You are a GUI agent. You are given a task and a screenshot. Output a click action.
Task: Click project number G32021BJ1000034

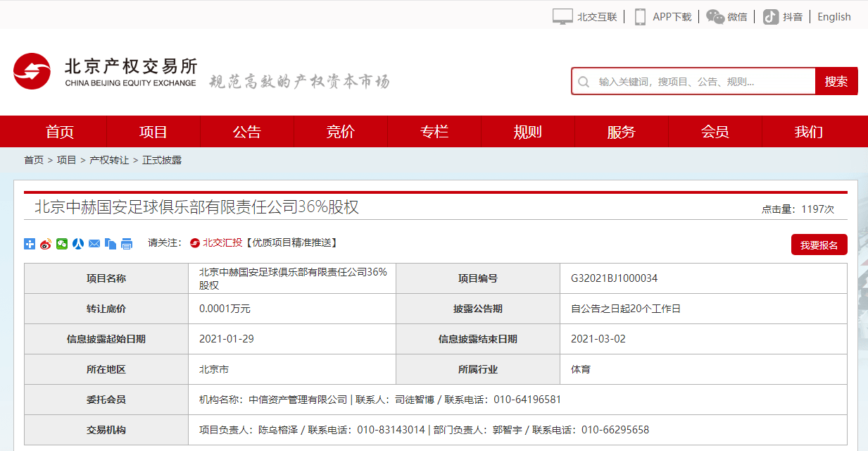614,278
